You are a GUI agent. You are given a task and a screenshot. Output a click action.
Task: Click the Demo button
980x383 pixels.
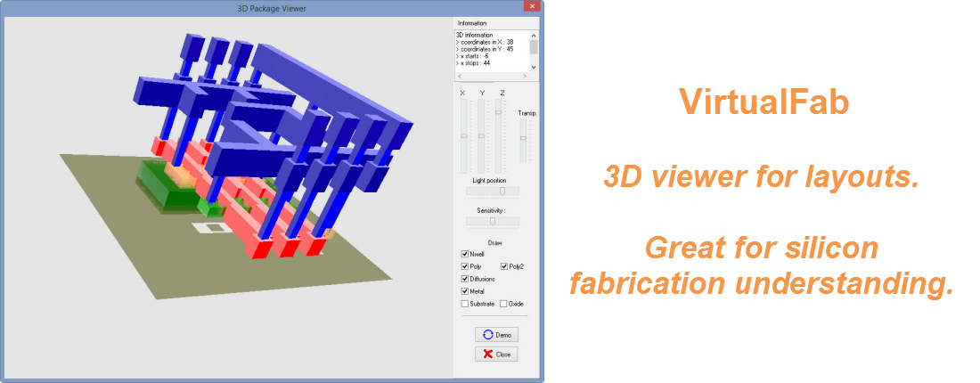point(496,335)
